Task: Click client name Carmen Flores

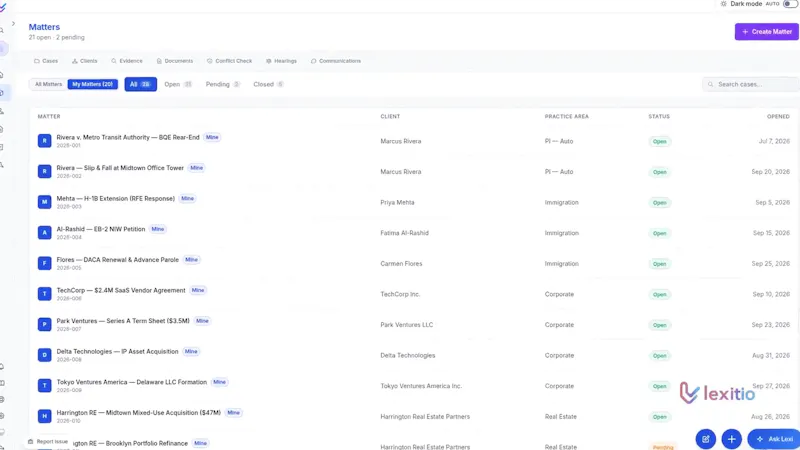Action: (401, 264)
